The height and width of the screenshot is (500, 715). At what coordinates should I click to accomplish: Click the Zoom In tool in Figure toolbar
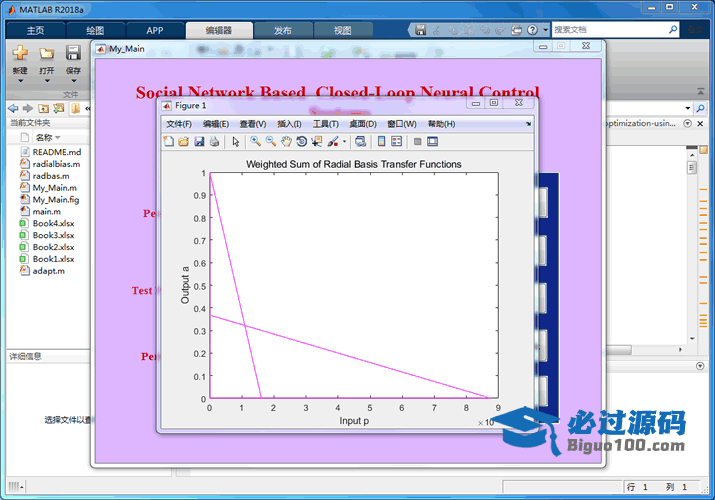click(256, 142)
